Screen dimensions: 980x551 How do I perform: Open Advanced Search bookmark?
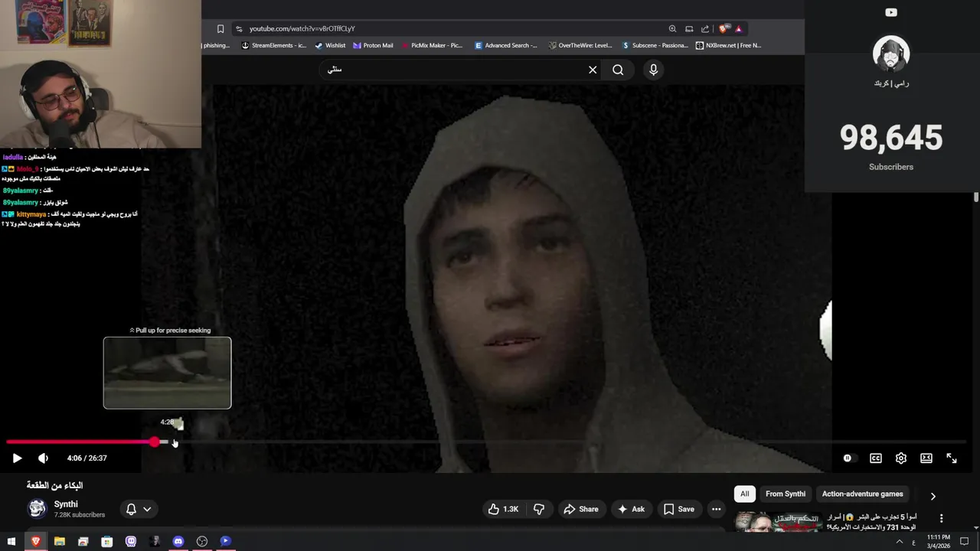(x=506, y=45)
